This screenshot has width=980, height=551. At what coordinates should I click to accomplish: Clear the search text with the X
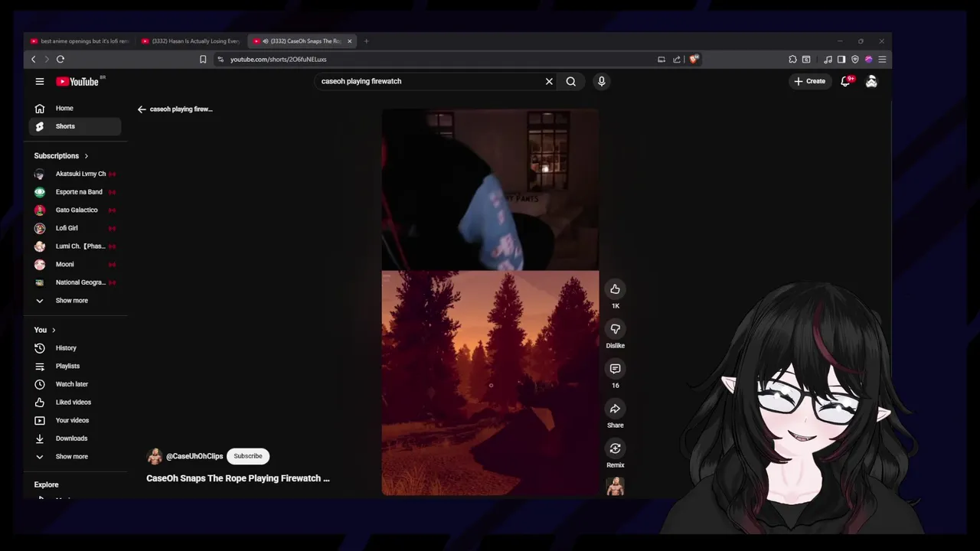[x=549, y=81]
